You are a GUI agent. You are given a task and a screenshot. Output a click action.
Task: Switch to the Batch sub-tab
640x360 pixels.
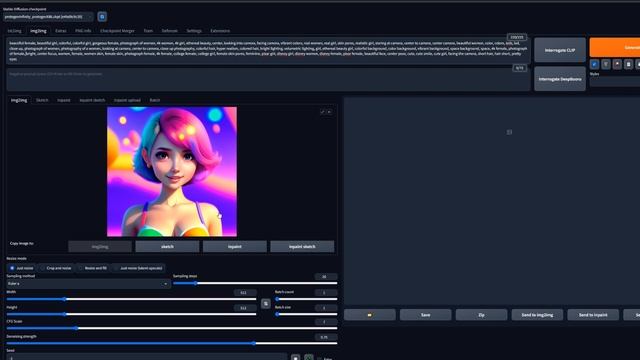(155, 100)
